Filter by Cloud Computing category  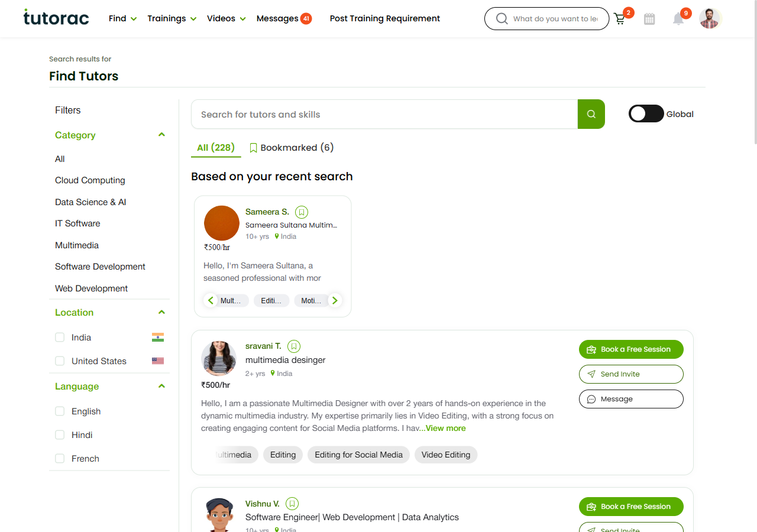[x=90, y=180]
